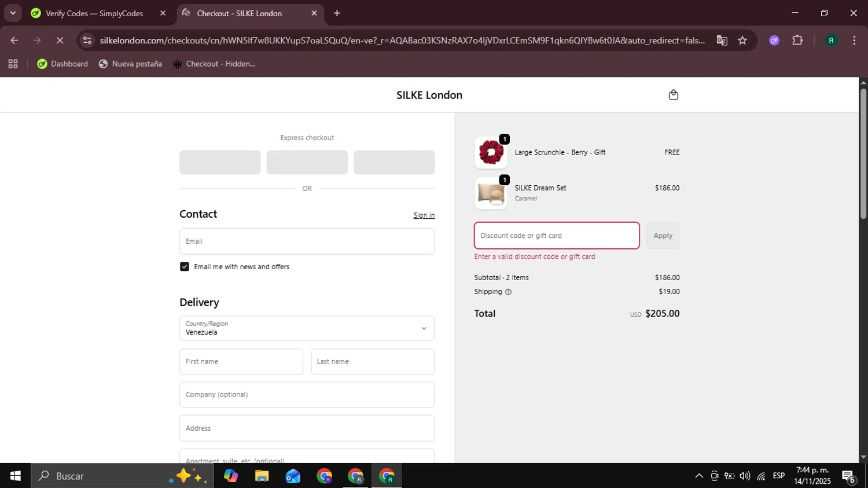Click the SILKE Dream Set thumbnail

[x=491, y=193]
